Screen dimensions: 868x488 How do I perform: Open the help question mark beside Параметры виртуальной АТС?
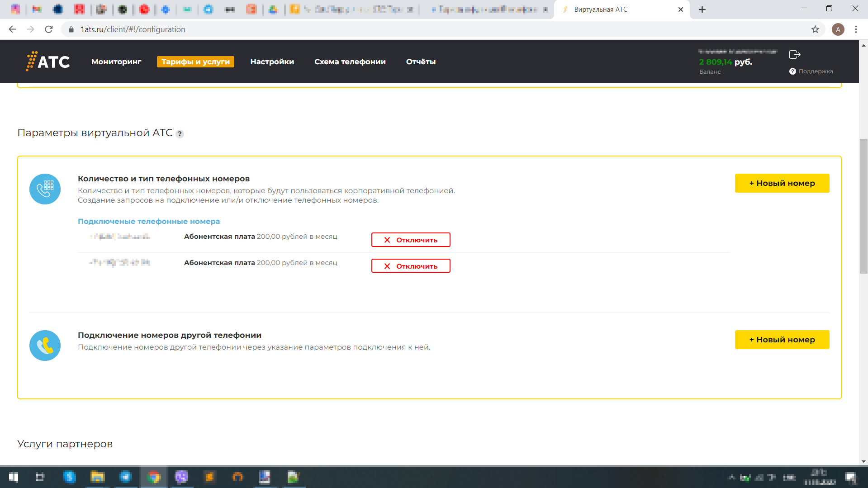click(x=180, y=134)
